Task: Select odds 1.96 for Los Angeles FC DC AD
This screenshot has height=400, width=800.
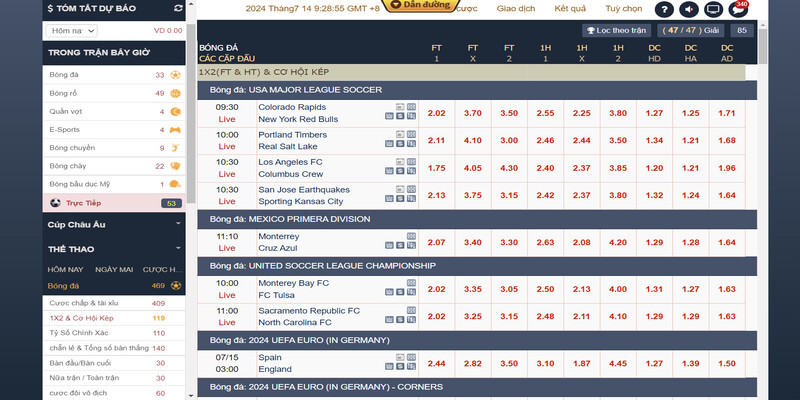Action: tap(727, 168)
